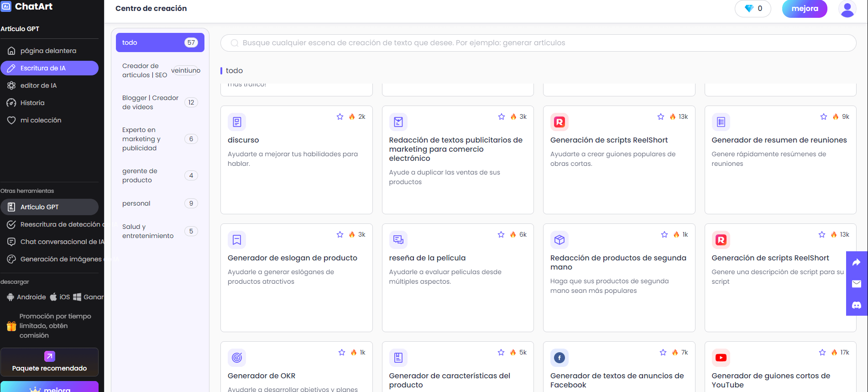868x392 pixels.
Task: Star the Generador de OKR card
Action: coord(342,352)
